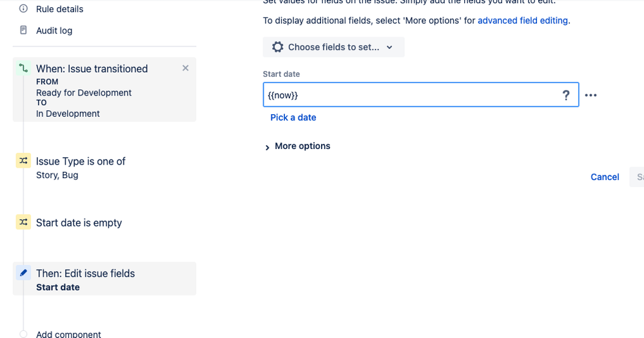The image size is (644, 338).
Task: Click the Cancel button
Action: pyautogui.click(x=605, y=177)
